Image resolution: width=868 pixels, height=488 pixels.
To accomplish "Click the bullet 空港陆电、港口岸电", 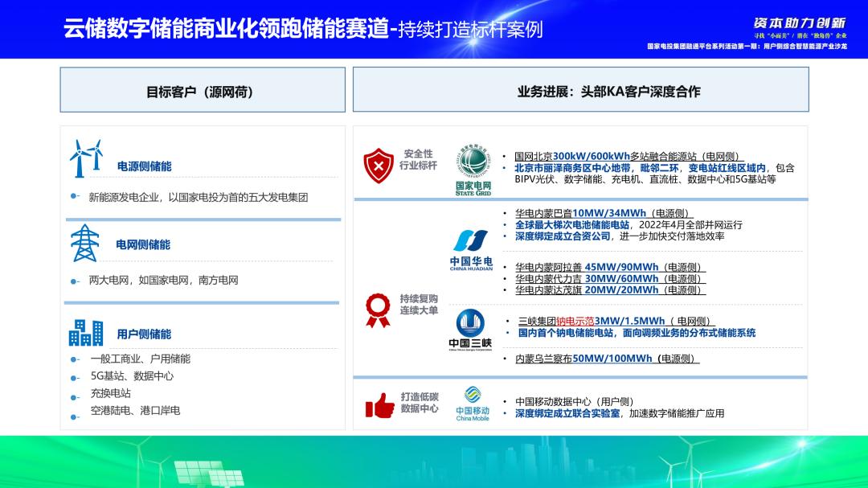I will click(x=135, y=411).
